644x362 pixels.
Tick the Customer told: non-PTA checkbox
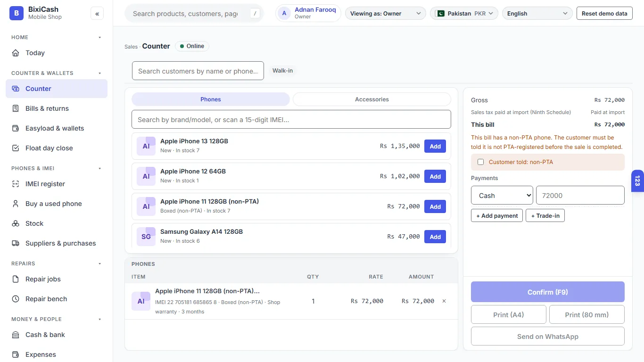click(x=480, y=162)
